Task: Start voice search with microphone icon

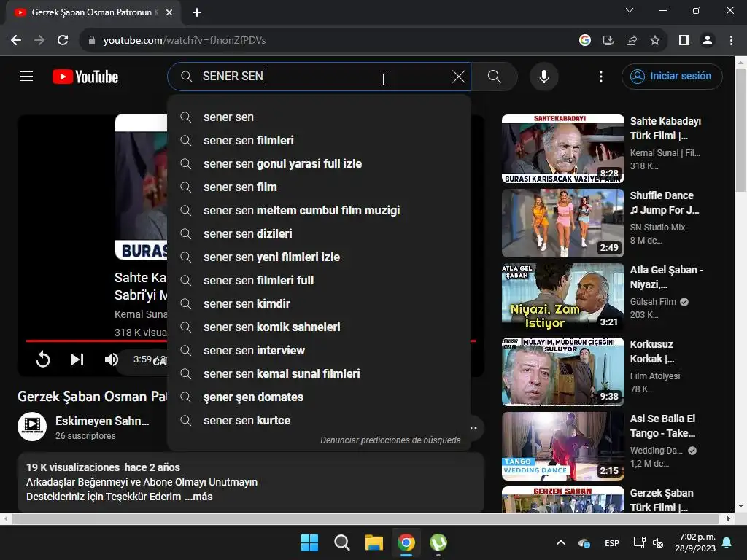Action: coord(544,76)
